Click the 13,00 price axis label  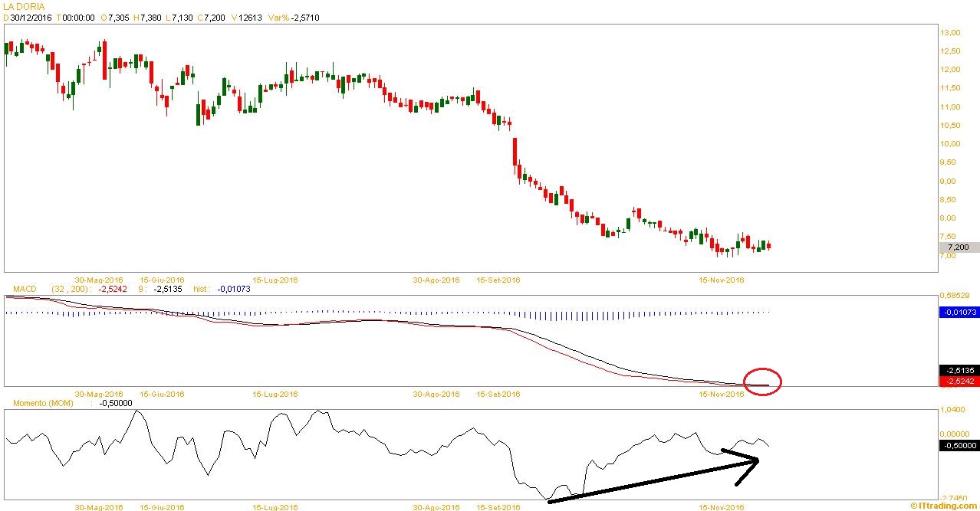[951, 32]
